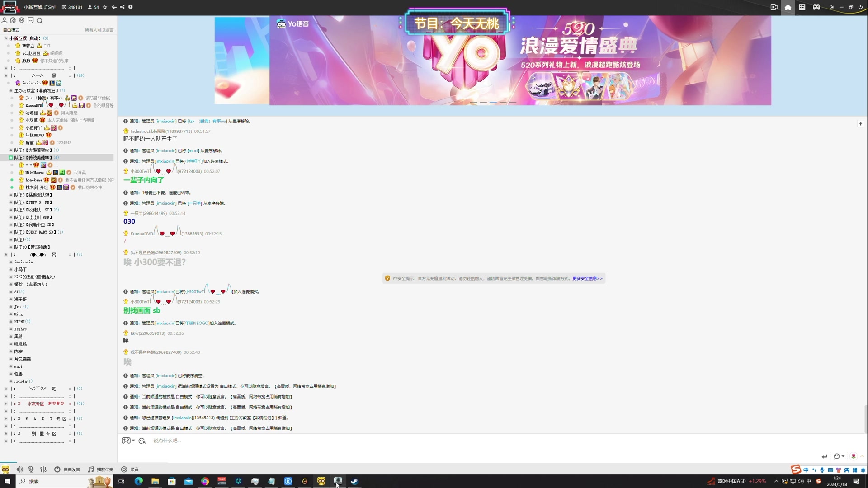
Task: Open the emoji picker dropdown
Action: click(128, 441)
